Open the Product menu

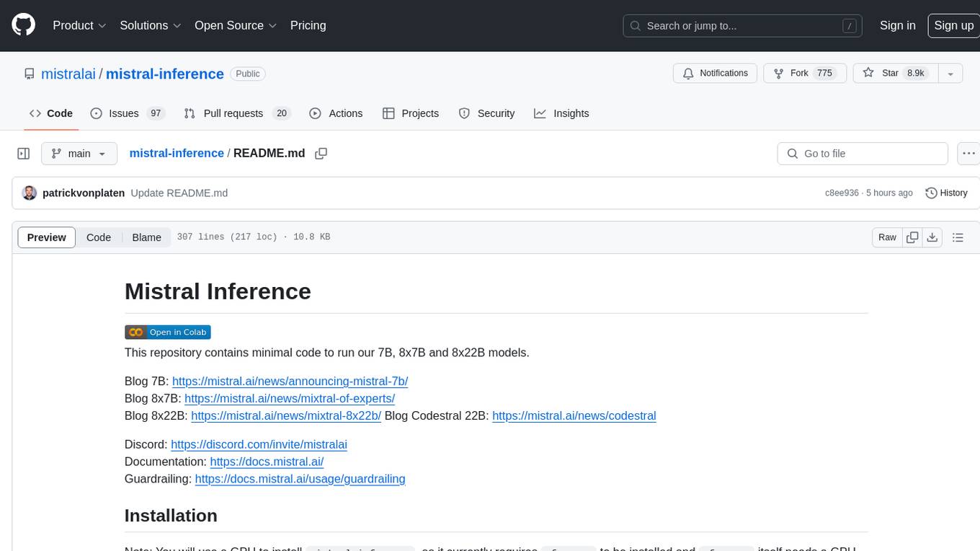[x=79, y=25]
